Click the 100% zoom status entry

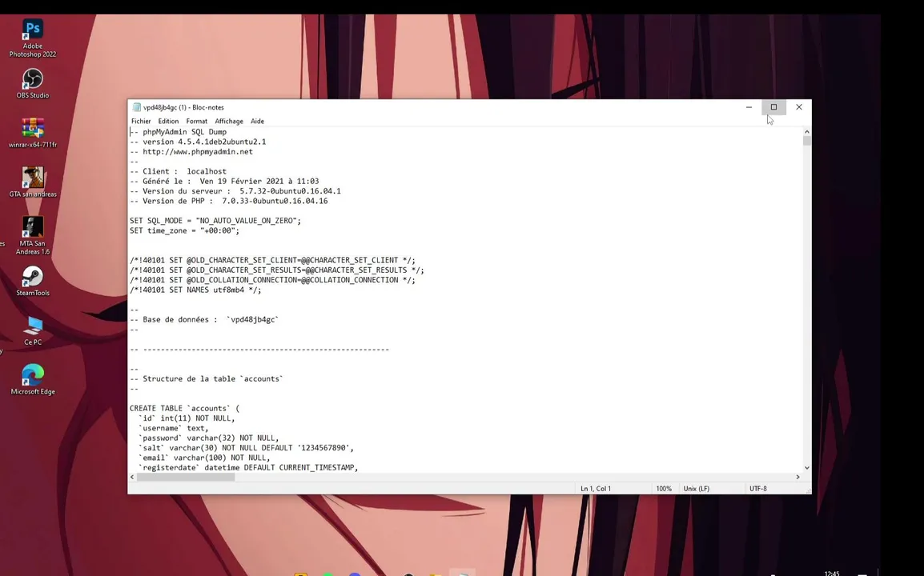pyautogui.click(x=664, y=488)
